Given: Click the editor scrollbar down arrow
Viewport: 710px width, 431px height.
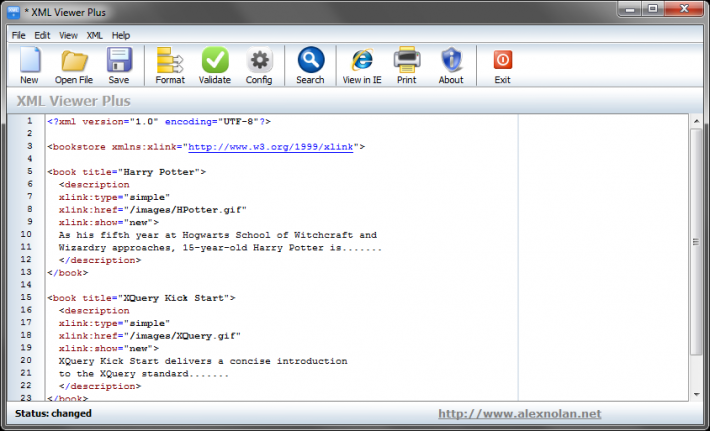Looking at the screenshot, I should pyautogui.click(x=696, y=394).
